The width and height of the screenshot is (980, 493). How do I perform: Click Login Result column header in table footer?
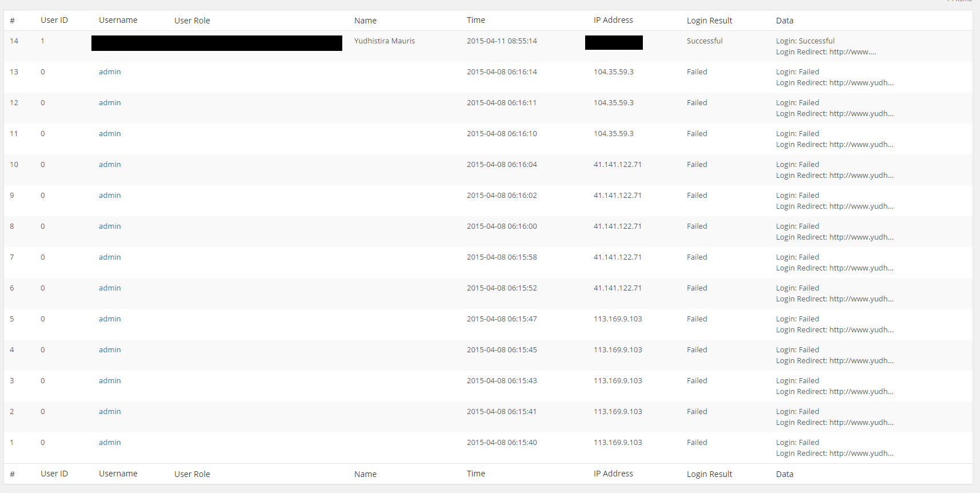pos(709,474)
